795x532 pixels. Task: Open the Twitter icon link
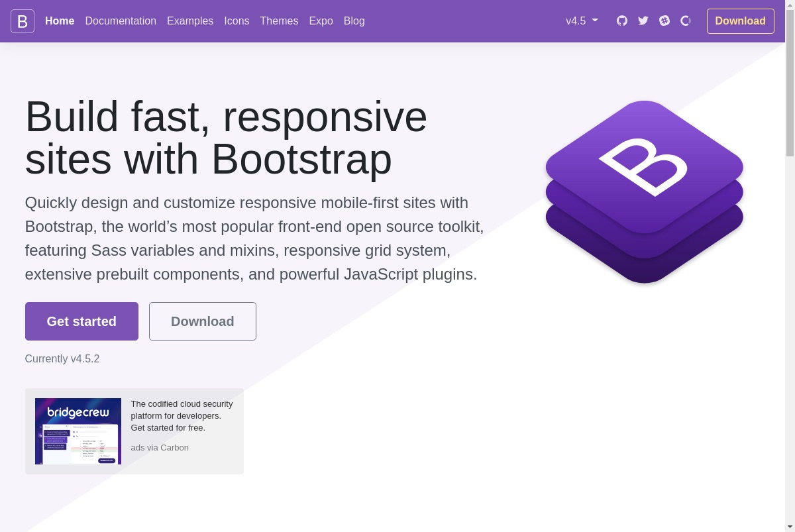point(643,21)
